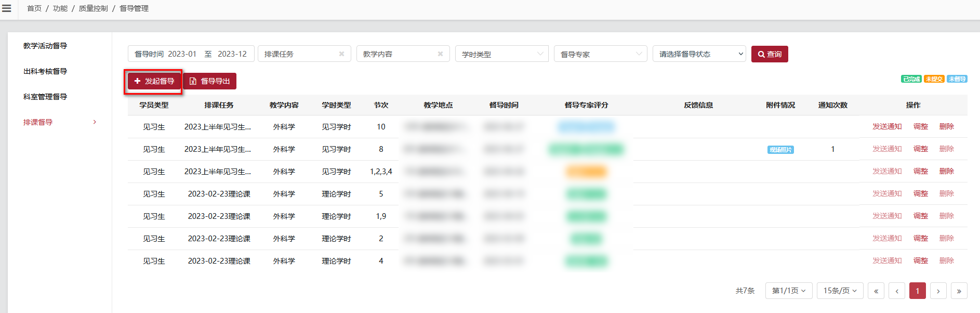980x313 pixels.
Task: Open 教学活动督导 in the sidebar
Action: (45, 46)
